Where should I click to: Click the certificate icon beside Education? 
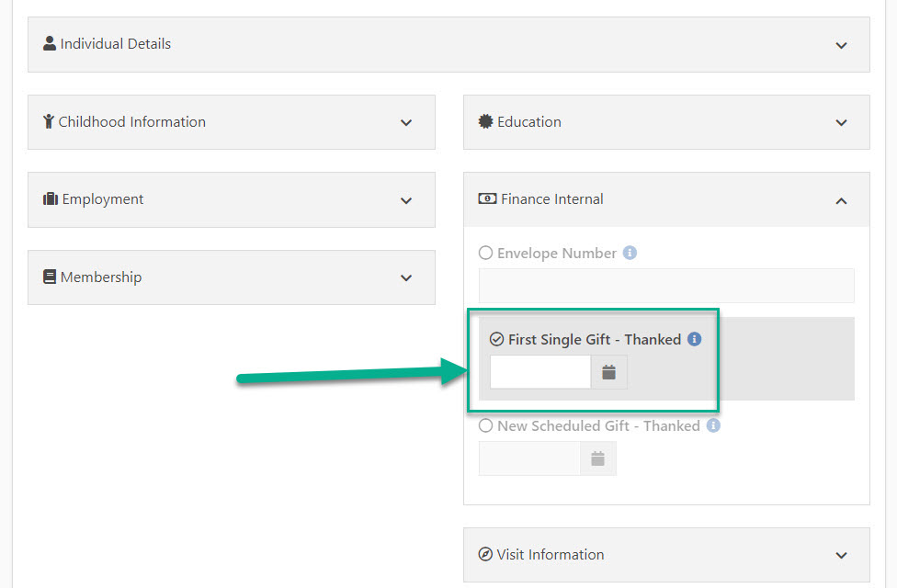(485, 121)
